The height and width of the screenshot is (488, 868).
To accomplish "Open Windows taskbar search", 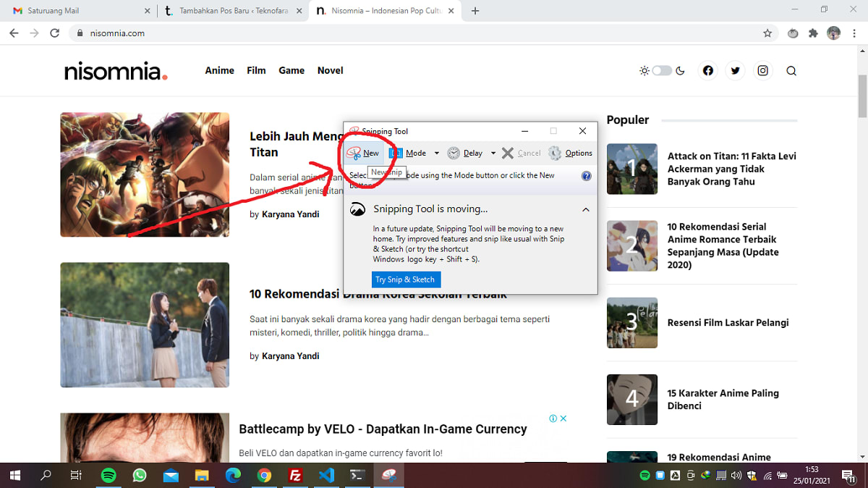I will pyautogui.click(x=46, y=476).
